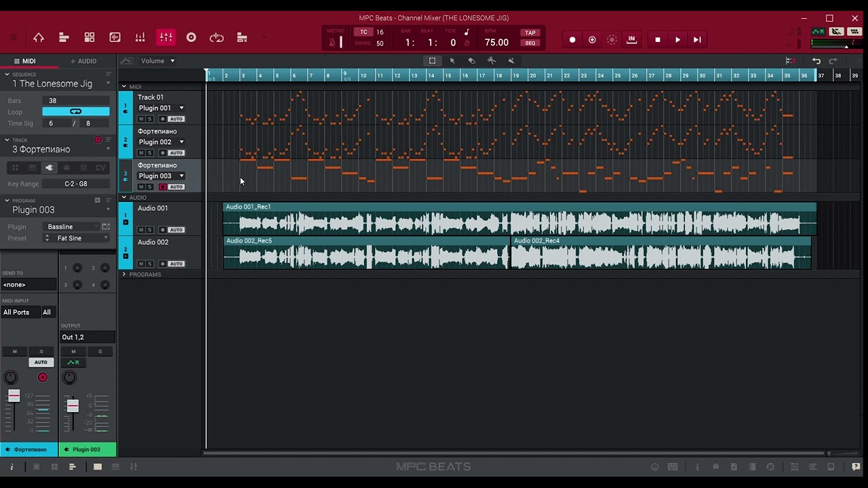Select the pointer arrow tool
The width and height of the screenshot is (868, 488).
[452, 61]
